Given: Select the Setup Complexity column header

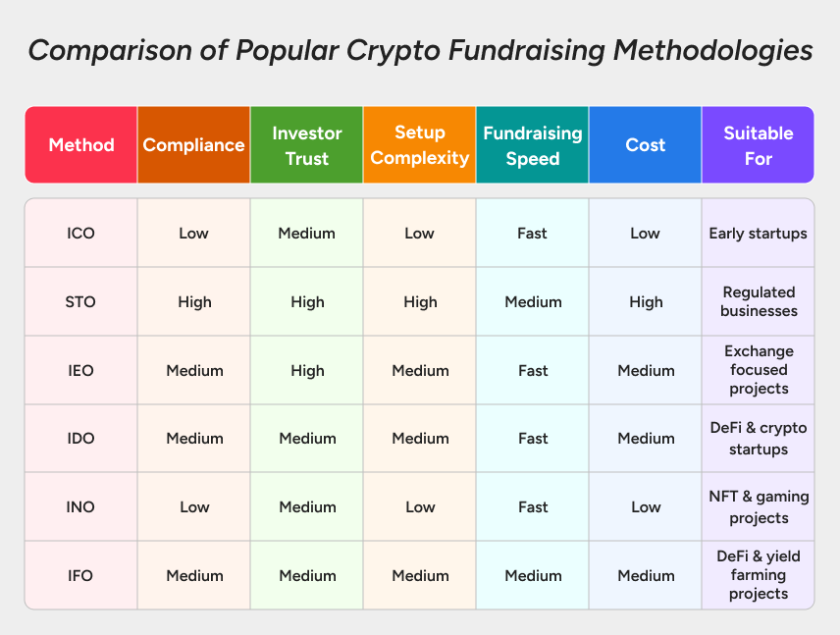Looking at the screenshot, I should [420, 145].
